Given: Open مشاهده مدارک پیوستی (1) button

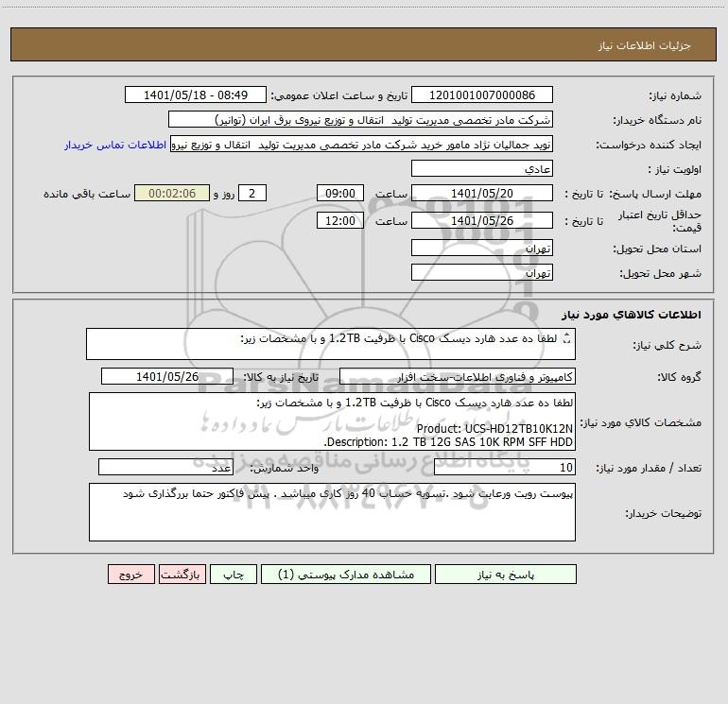Looking at the screenshot, I should [346, 575].
